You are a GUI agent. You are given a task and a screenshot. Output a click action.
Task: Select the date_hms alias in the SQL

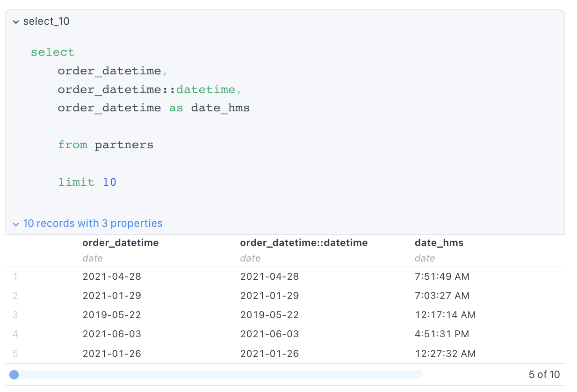220,108
